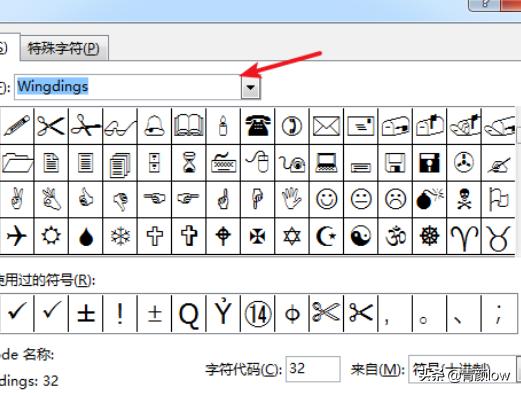Select the skull and crossbones symbol

464,199
